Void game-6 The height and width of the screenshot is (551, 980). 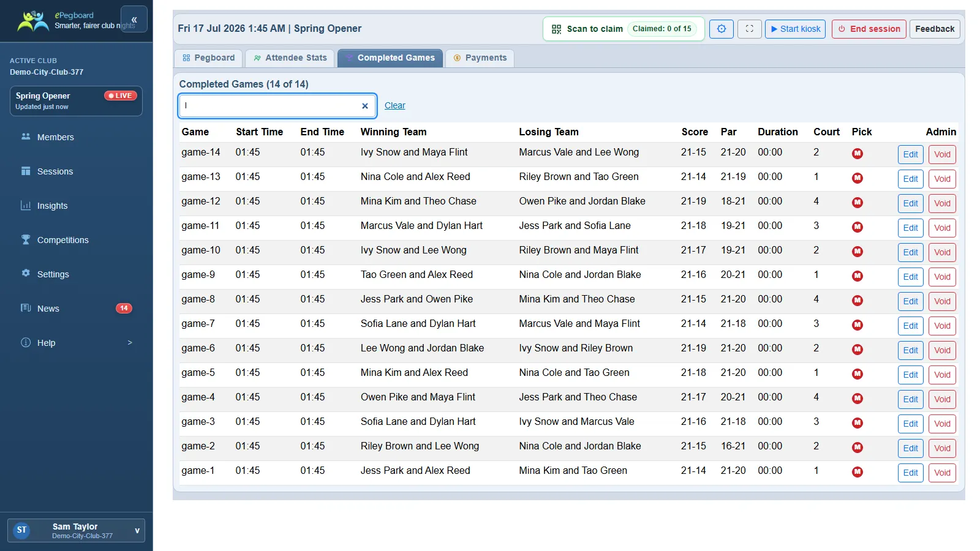pos(942,350)
